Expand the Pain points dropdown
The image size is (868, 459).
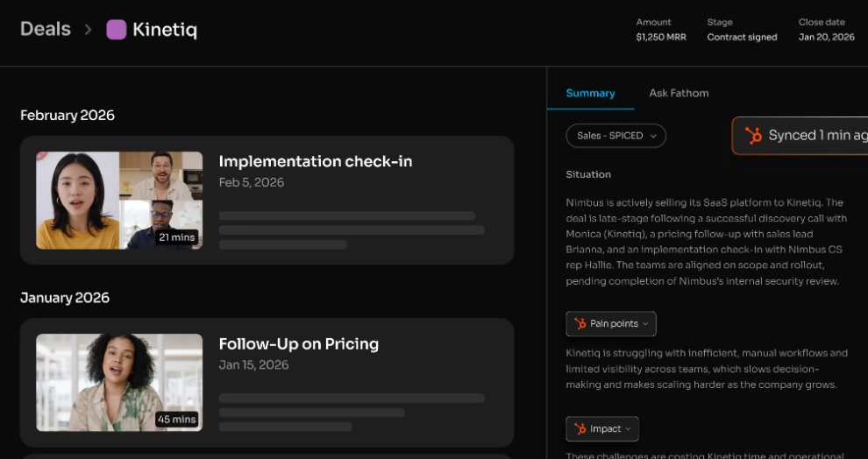[x=610, y=323]
